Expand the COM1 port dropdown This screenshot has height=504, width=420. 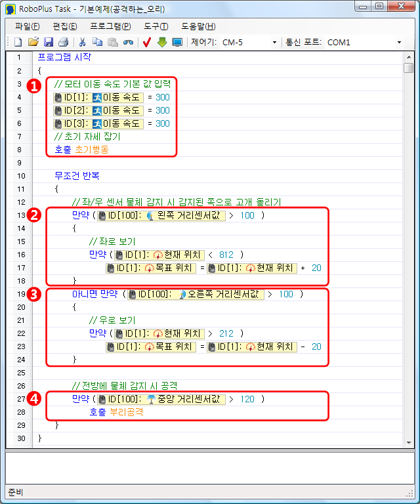[x=399, y=43]
